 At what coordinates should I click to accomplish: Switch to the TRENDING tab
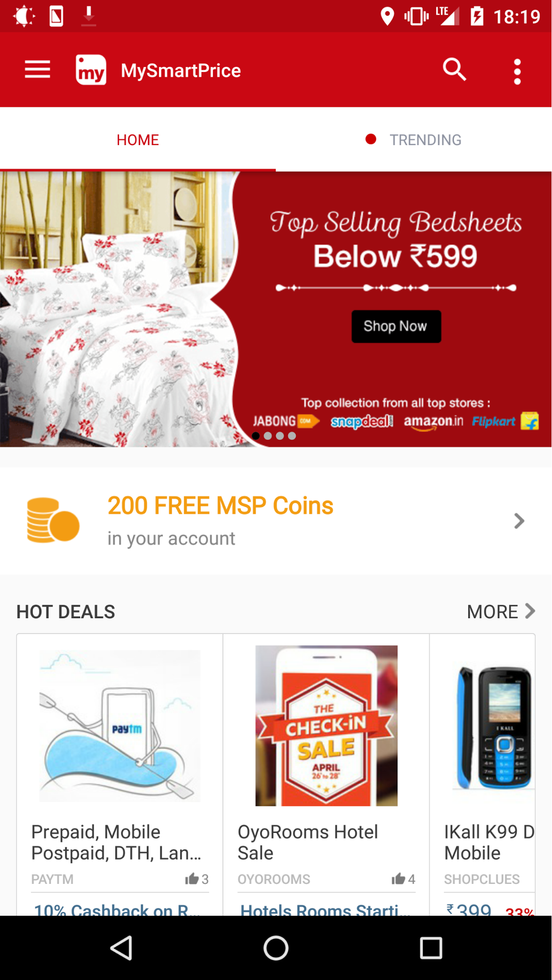coord(414,140)
